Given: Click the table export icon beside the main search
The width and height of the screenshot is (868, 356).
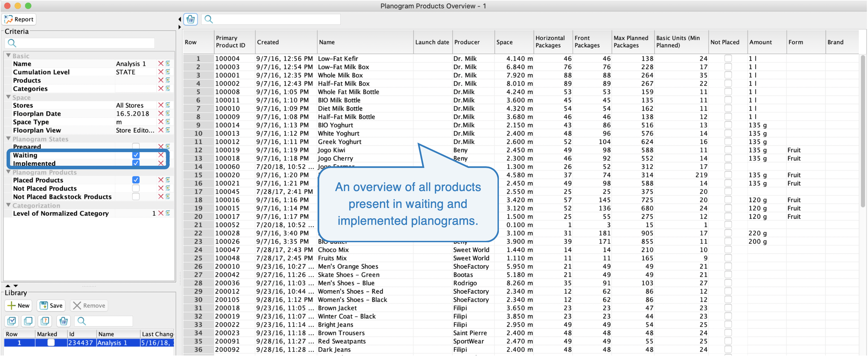Looking at the screenshot, I should coord(190,19).
